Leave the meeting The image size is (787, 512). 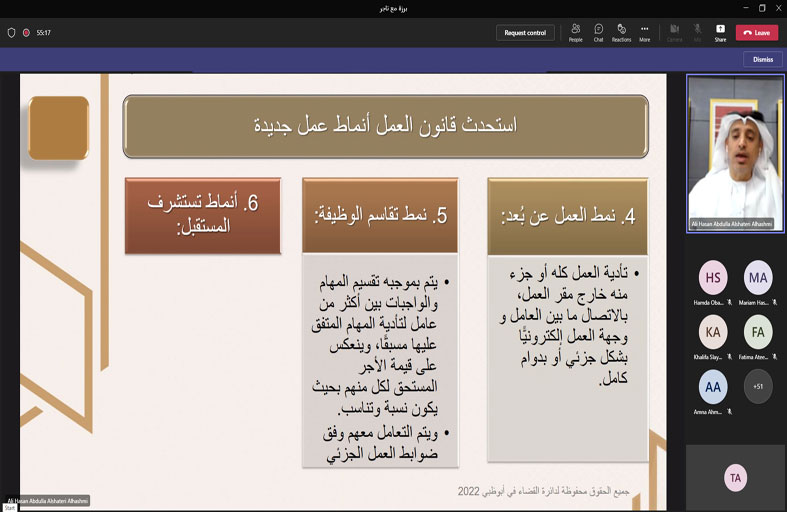pyautogui.click(x=757, y=33)
